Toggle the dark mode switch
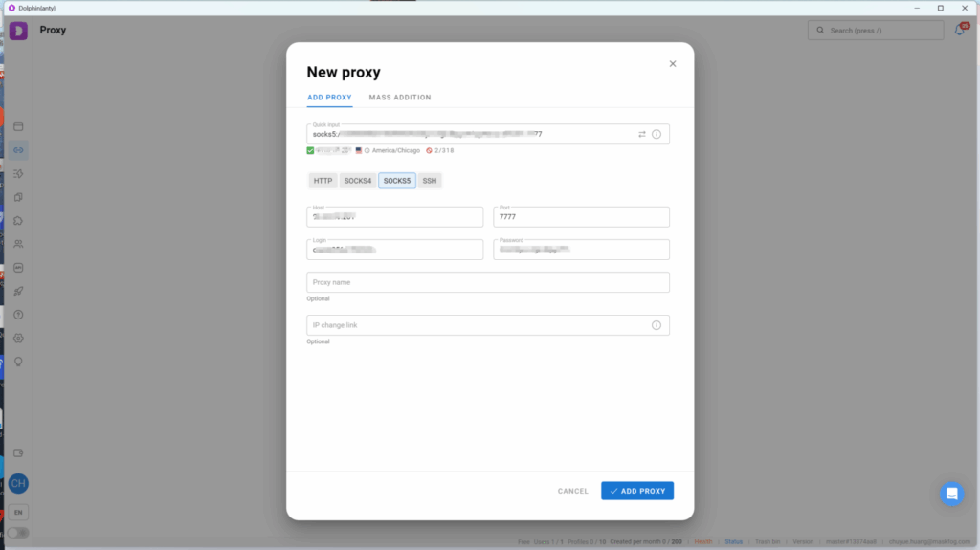This screenshot has width=980, height=550. (x=18, y=533)
